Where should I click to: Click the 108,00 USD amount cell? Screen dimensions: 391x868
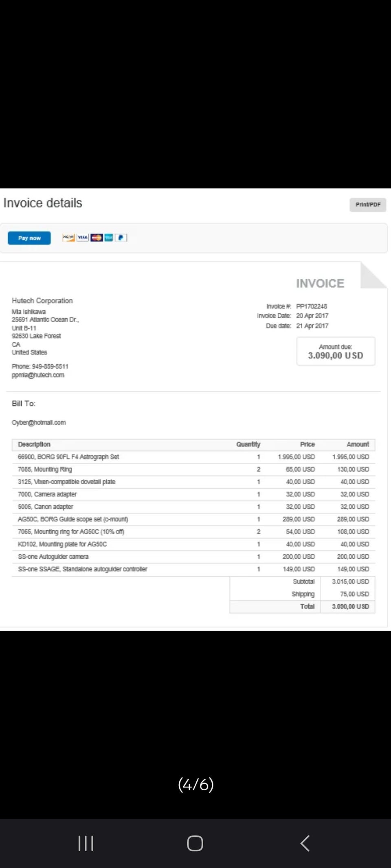coord(353,532)
